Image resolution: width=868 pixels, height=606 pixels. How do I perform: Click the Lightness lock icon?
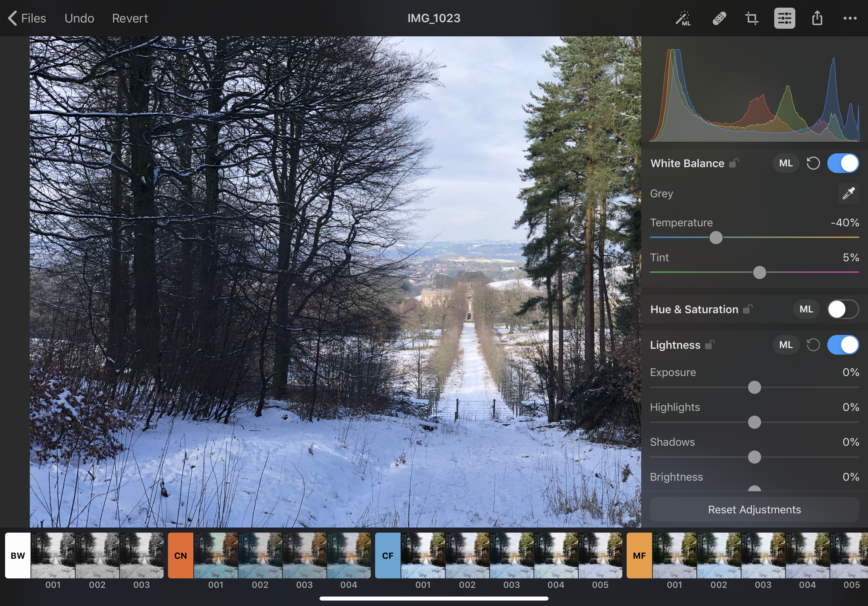tap(710, 344)
